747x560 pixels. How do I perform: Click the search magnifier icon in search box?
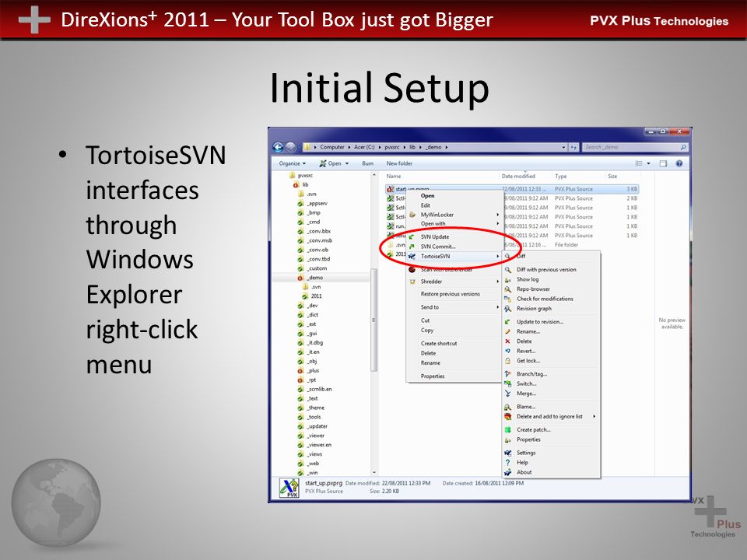click(x=683, y=147)
